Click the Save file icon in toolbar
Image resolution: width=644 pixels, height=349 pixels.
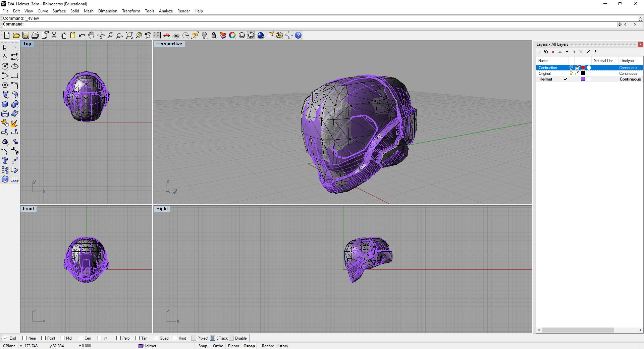[x=25, y=35]
